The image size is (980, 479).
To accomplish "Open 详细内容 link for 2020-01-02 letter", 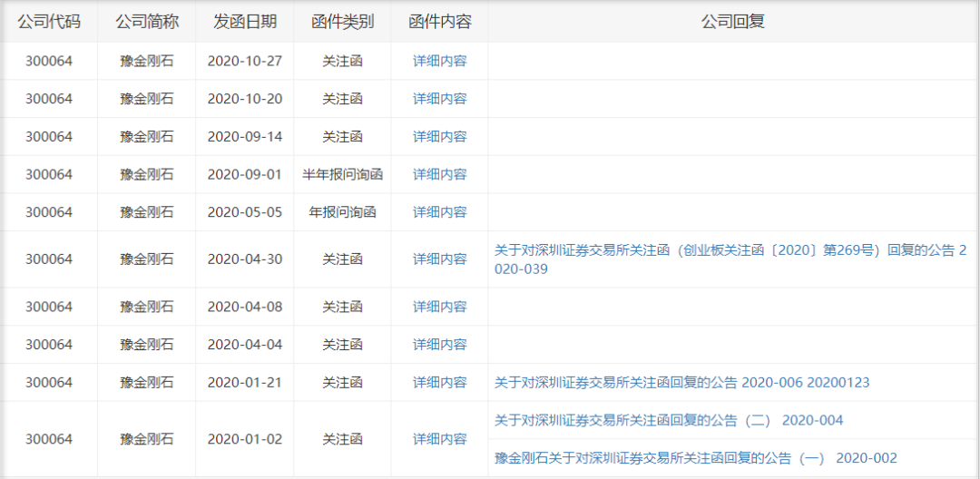I will coord(439,439).
